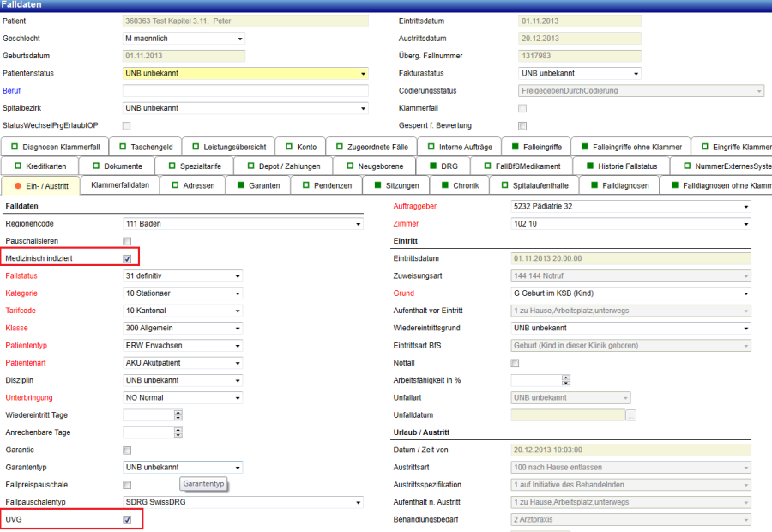The width and height of the screenshot is (772, 532).
Task: Adjust the Arbeitsfähigkeit in % stepper
Action: pyautogui.click(x=566, y=380)
